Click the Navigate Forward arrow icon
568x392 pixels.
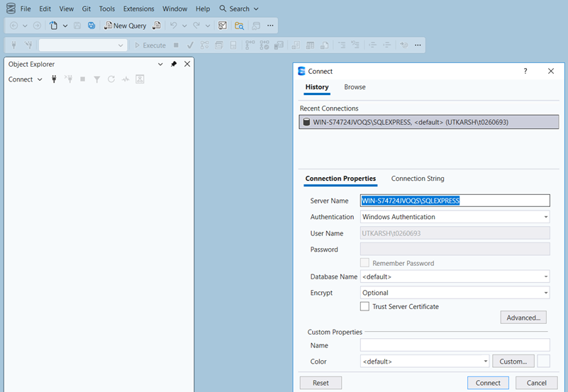coord(37,26)
